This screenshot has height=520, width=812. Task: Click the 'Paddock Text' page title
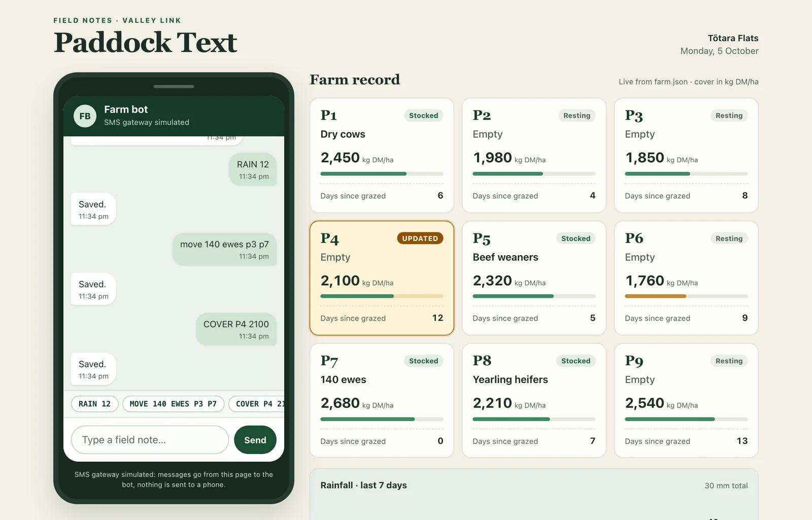coord(145,43)
